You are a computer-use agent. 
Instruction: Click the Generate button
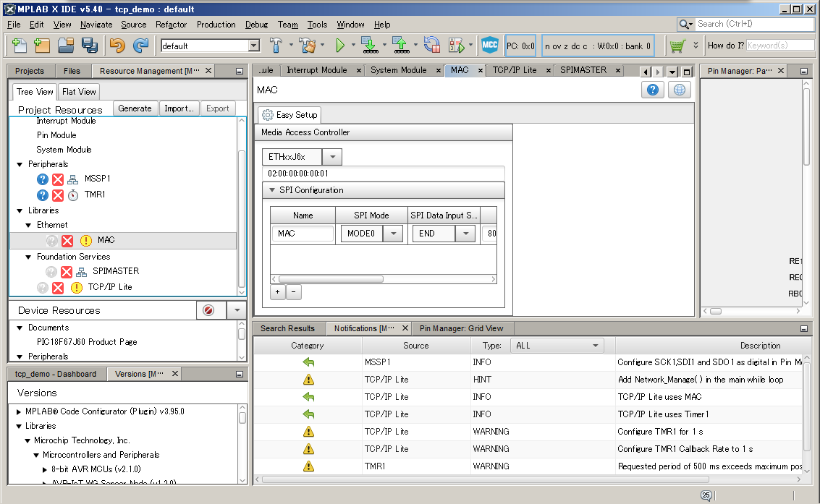coord(135,108)
